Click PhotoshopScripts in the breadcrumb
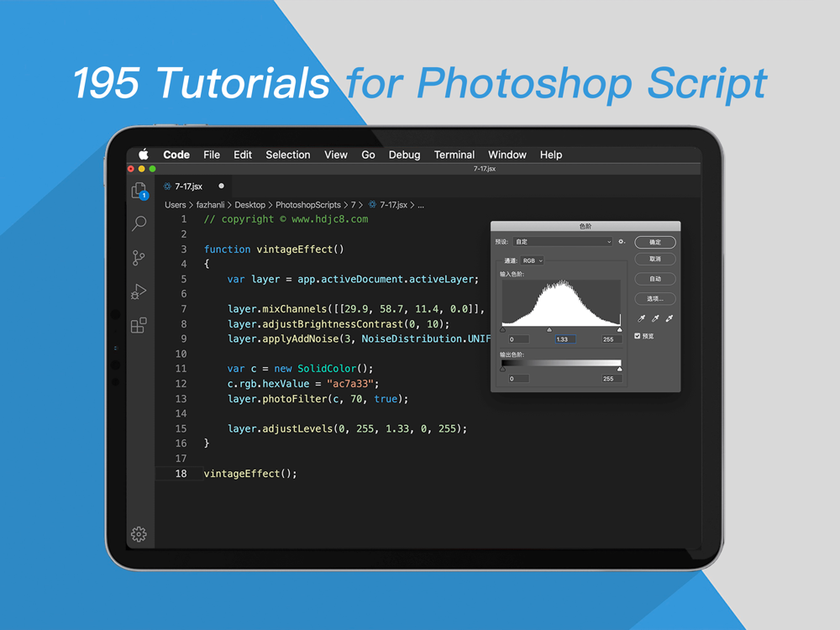The height and width of the screenshot is (630, 840). pyautogui.click(x=308, y=205)
